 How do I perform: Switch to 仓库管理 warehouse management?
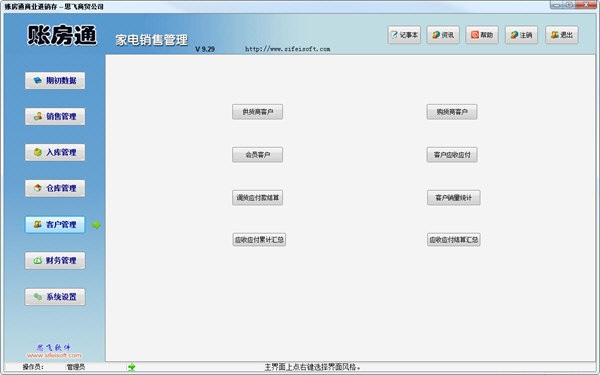click(55, 188)
